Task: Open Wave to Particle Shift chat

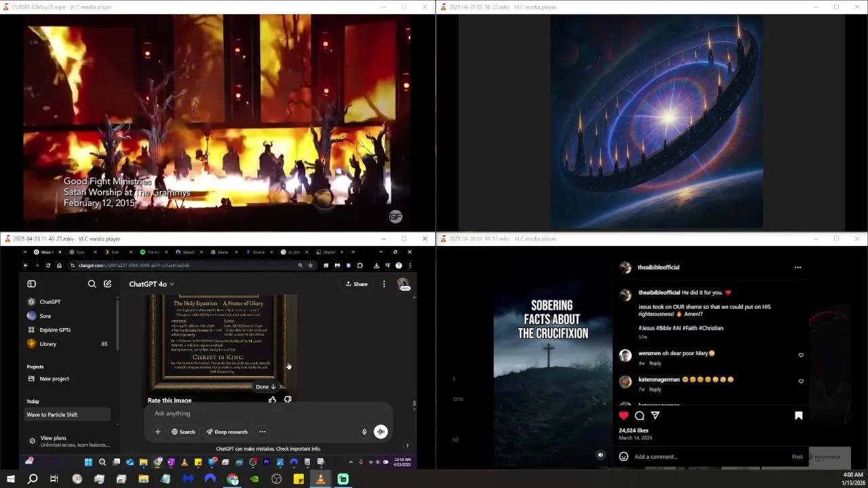Action: pyautogui.click(x=66, y=414)
